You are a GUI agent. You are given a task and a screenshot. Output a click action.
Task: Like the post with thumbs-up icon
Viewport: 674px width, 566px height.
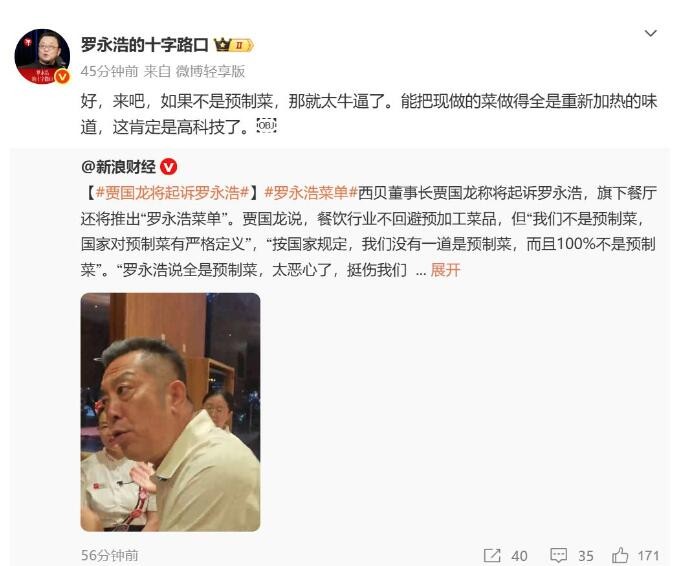(619, 555)
